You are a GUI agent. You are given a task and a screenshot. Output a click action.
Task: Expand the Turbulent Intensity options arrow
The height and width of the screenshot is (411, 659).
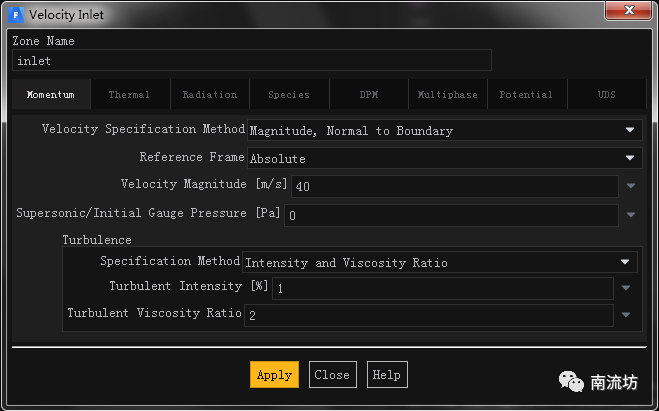(x=626, y=288)
